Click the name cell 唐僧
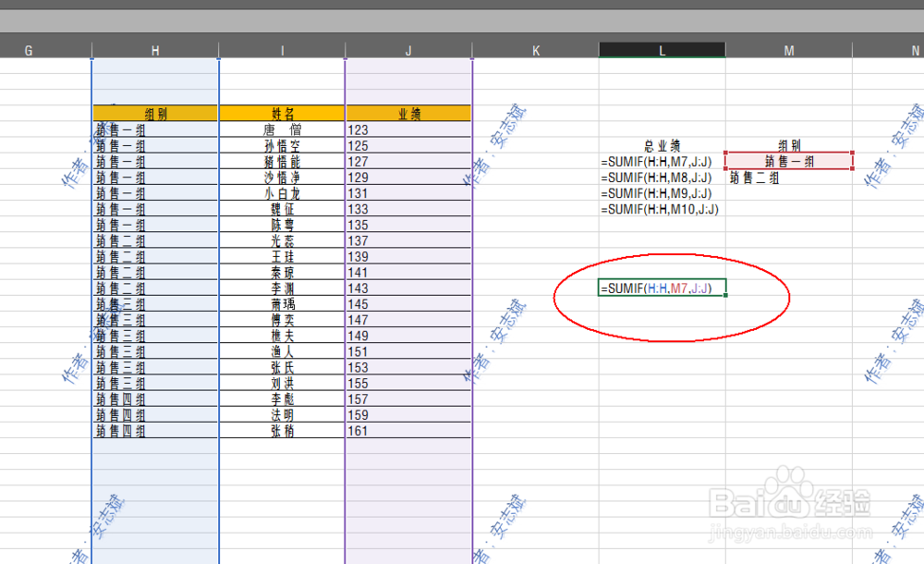 [x=282, y=129]
